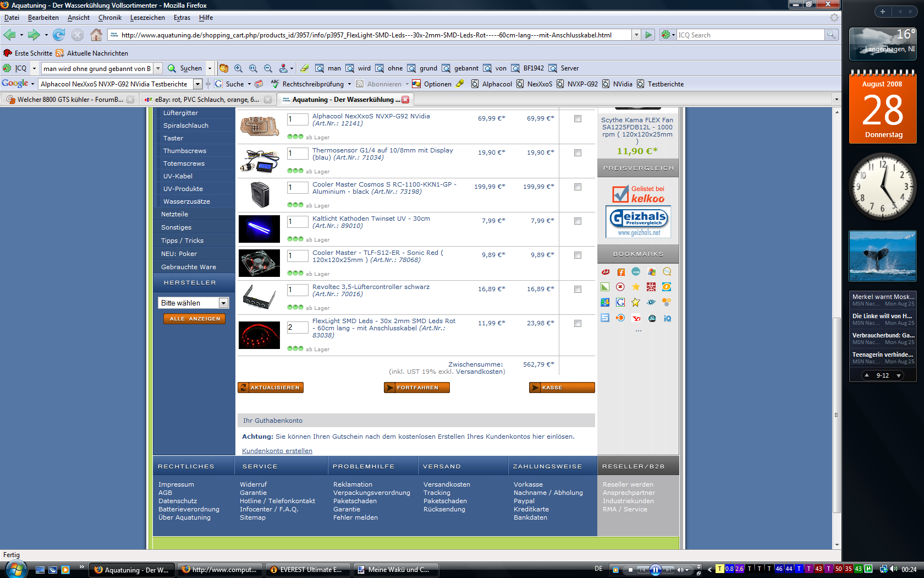Tick remove checkbox for Kaltlicht Kathoden Twinset UV
The height and width of the screenshot is (578, 924).
(577, 221)
